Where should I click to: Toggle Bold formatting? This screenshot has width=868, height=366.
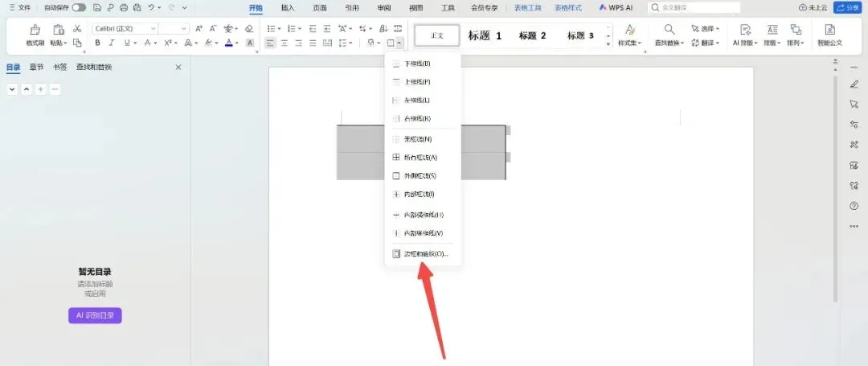97,43
